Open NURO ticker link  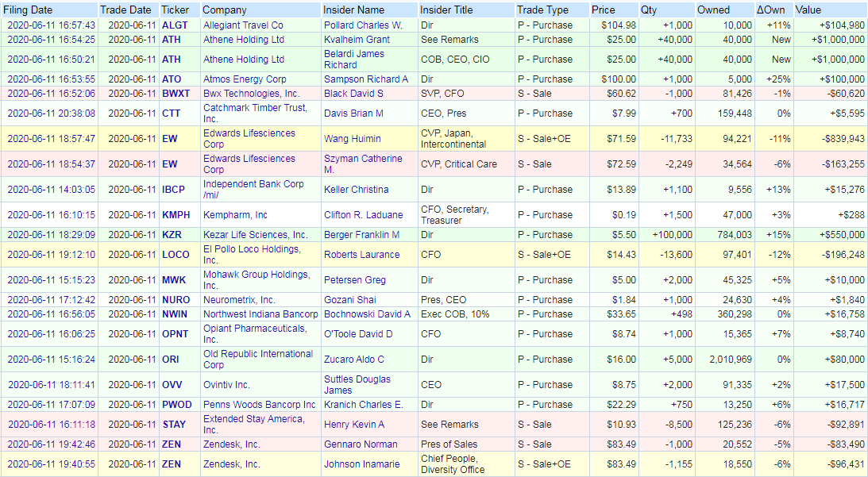pos(176,301)
